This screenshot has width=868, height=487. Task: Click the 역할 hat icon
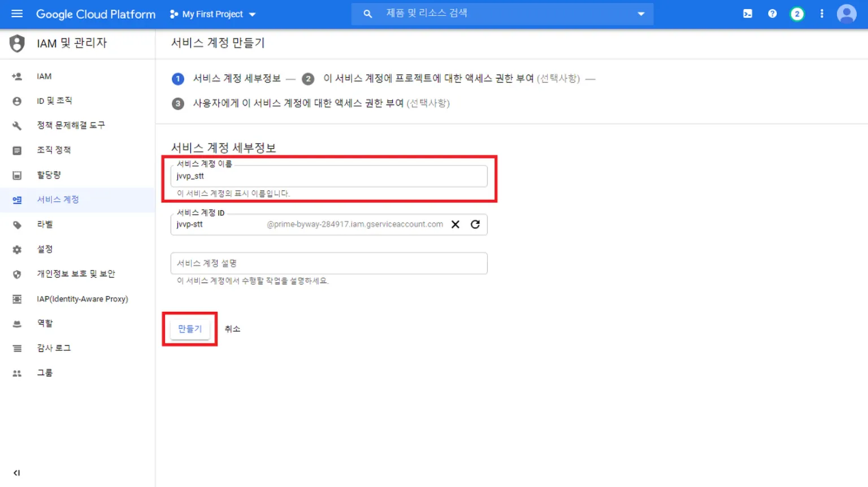17,324
